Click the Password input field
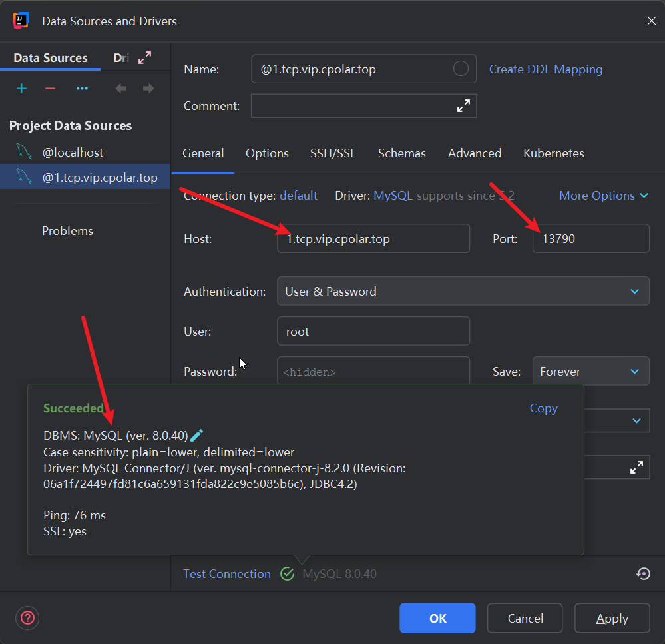Image resolution: width=665 pixels, height=644 pixels. [373, 371]
